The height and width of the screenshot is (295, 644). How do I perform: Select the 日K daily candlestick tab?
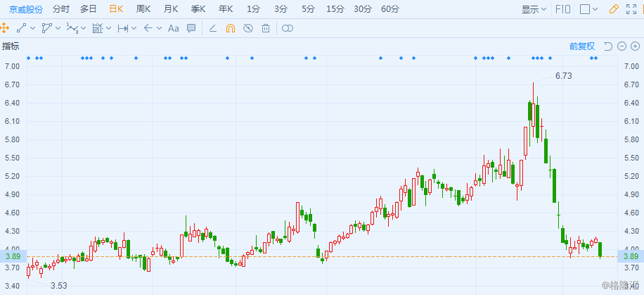(x=116, y=9)
